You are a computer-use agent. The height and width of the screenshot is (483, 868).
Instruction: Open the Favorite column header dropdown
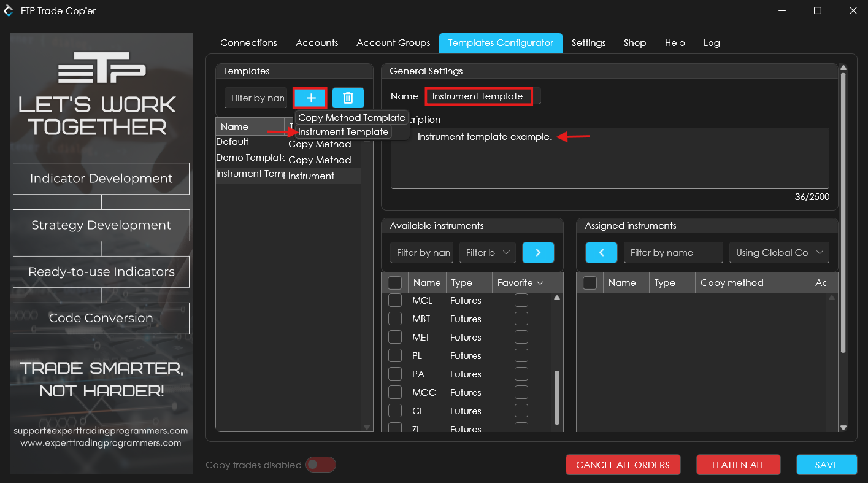click(540, 283)
